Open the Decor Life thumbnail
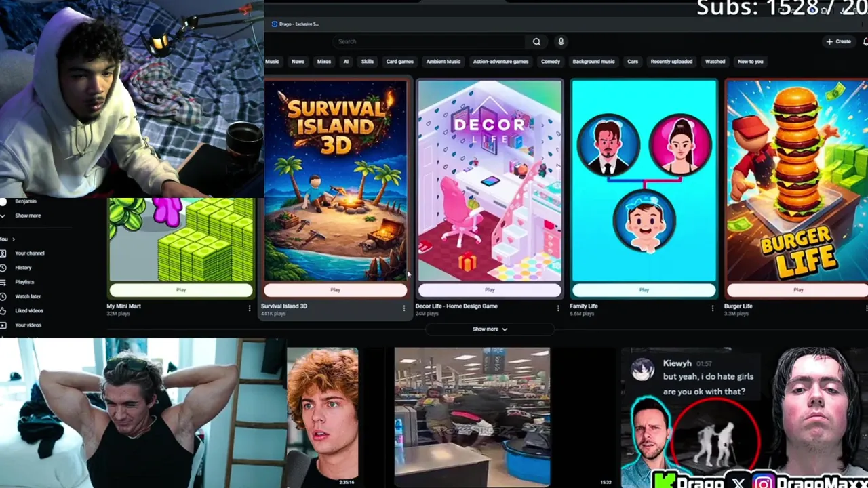Viewport: 868px width, 488px height. click(490, 180)
